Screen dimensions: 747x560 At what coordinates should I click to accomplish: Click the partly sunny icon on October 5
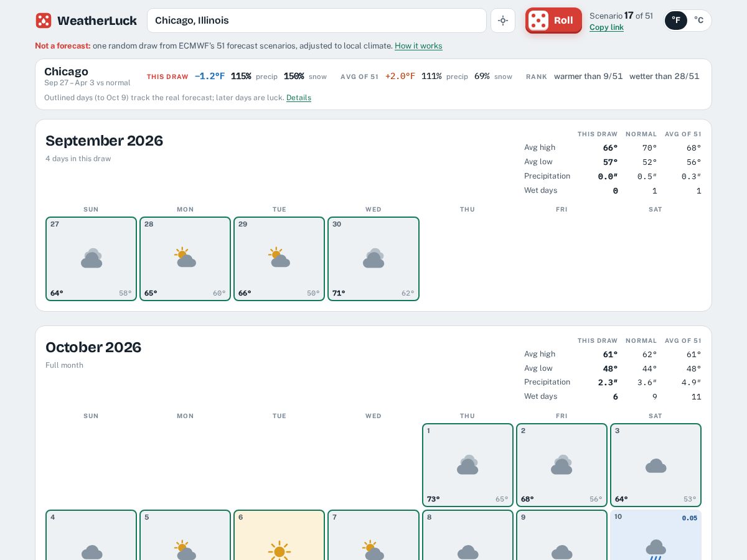click(186, 550)
